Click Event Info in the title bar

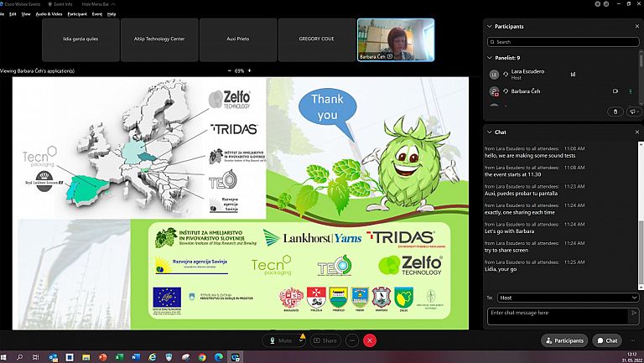[x=60, y=4]
